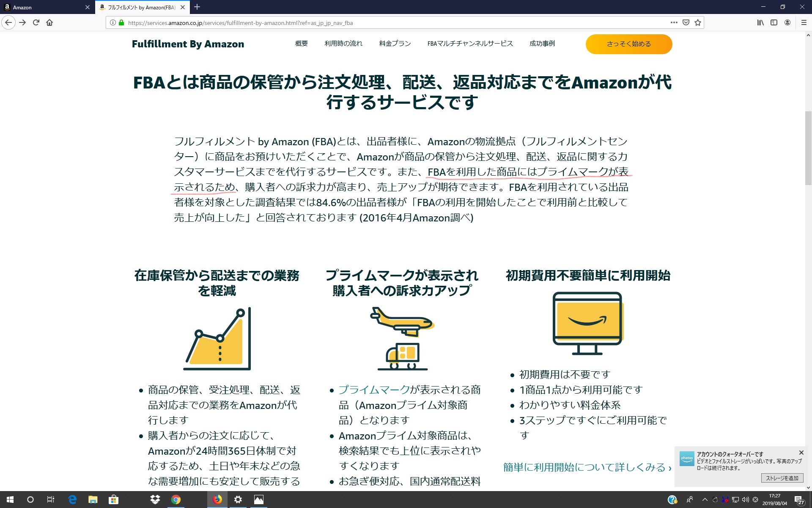The image size is (812, 508).
Task: Launch Microsoft Edge from taskbar
Action: [x=73, y=500]
